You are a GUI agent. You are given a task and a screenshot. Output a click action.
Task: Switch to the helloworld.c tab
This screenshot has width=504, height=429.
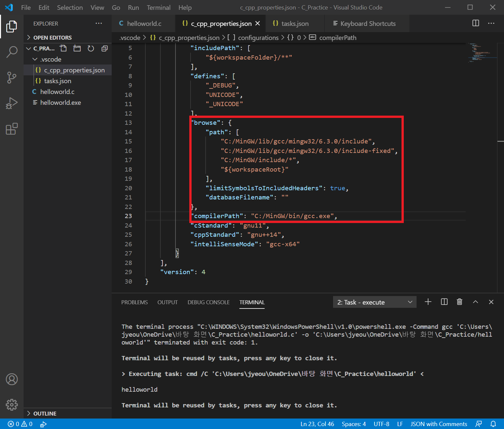point(143,24)
